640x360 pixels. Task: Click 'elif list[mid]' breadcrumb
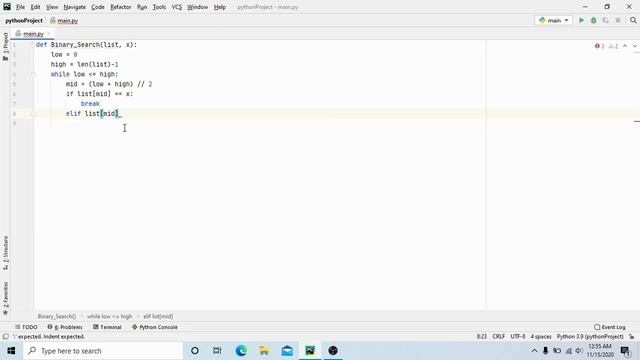(158, 316)
